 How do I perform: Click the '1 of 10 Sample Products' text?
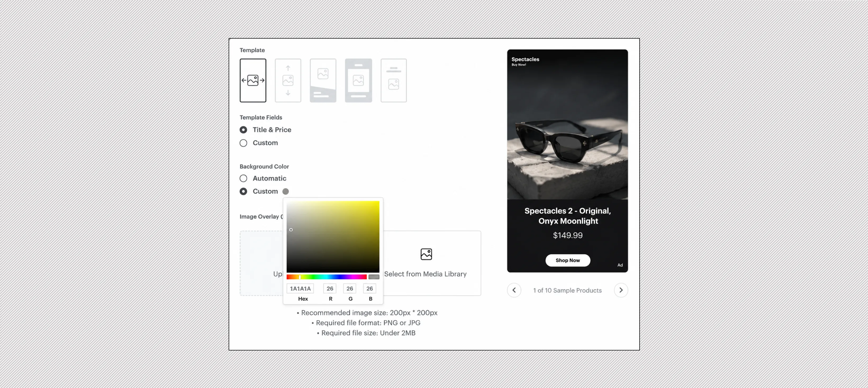point(567,290)
